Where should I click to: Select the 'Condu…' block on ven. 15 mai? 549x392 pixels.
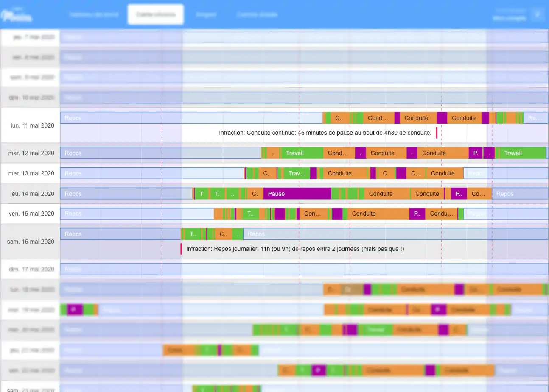click(442, 214)
